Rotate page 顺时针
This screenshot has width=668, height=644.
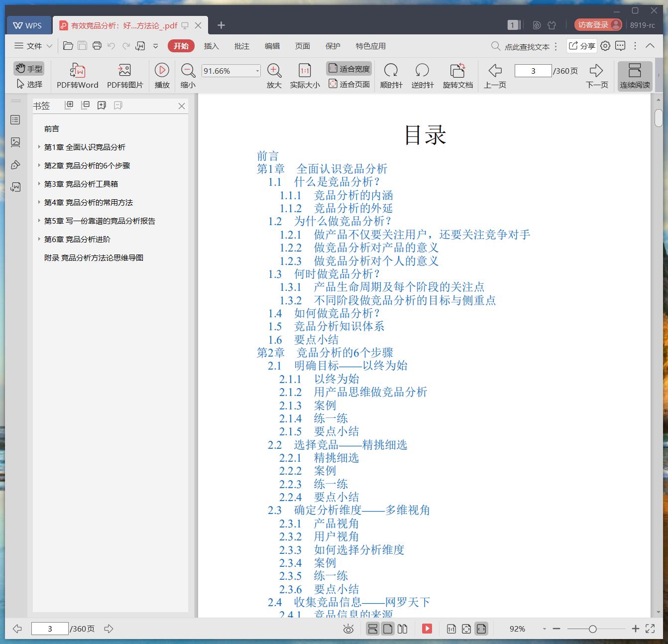[391, 76]
